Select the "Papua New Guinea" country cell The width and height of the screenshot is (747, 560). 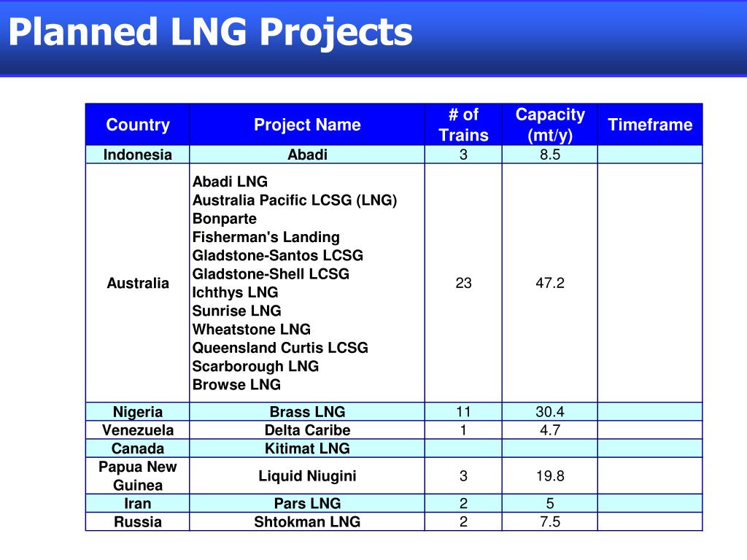(138, 476)
